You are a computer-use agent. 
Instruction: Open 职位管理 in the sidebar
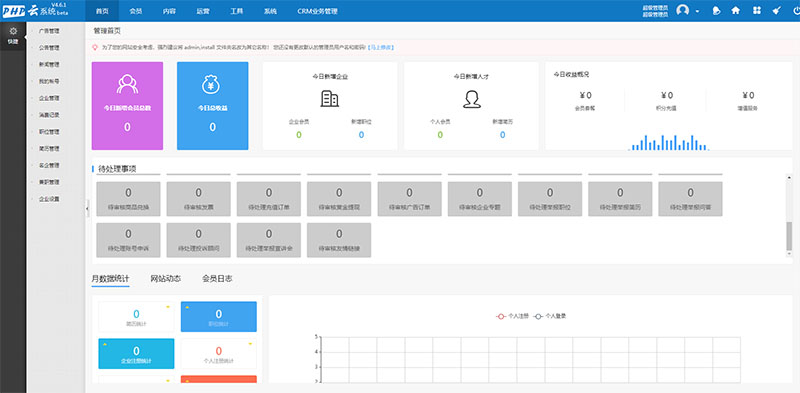pyautogui.click(x=49, y=132)
